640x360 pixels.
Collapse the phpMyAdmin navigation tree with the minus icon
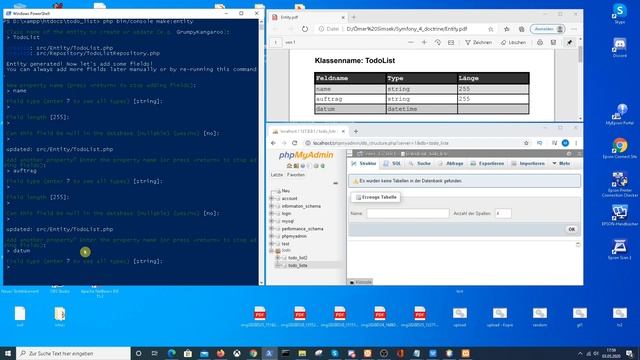pyautogui.click(x=336, y=183)
